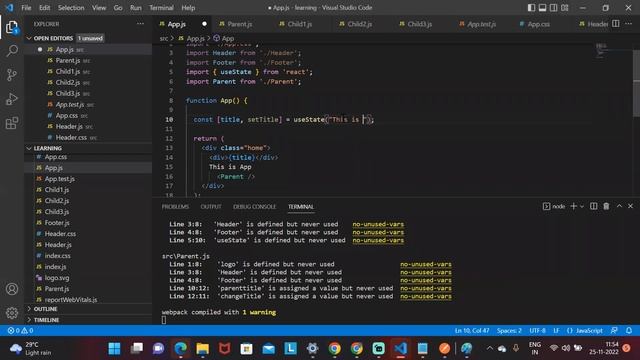Screen dimensions: 640x360
Task: Switch to Parent.js editor tab
Action: (240, 24)
